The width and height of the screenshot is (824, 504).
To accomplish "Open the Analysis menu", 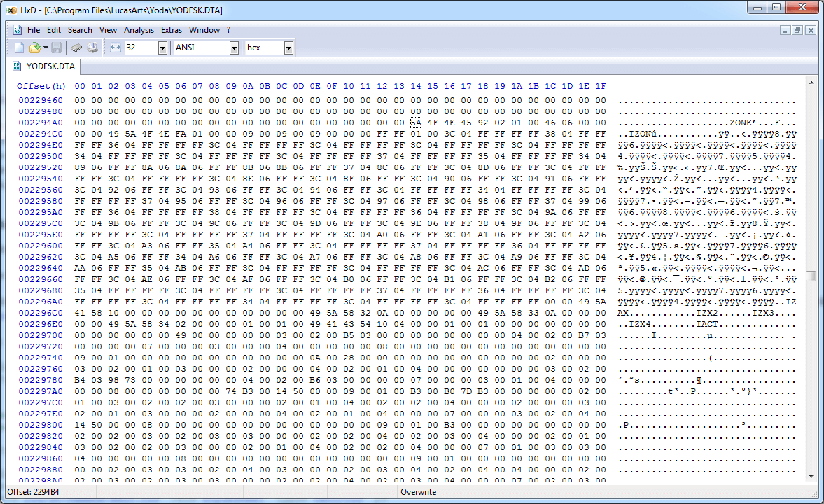I will click(139, 30).
